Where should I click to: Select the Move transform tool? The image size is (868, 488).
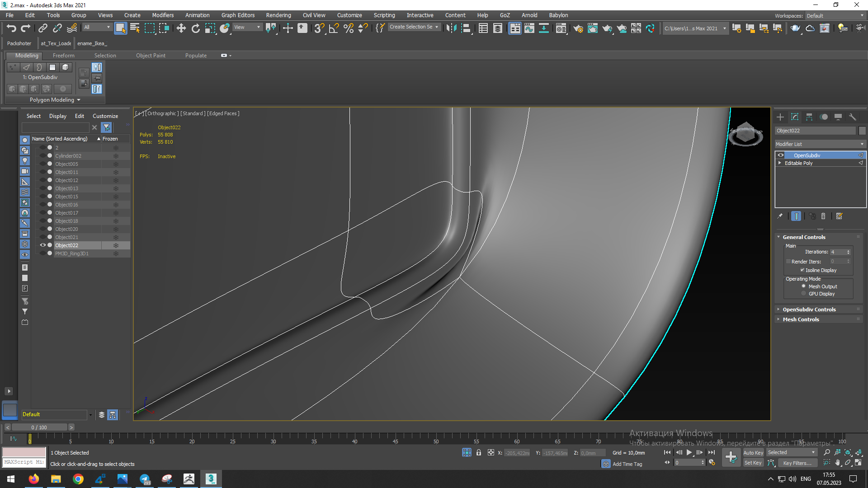click(181, 28)
